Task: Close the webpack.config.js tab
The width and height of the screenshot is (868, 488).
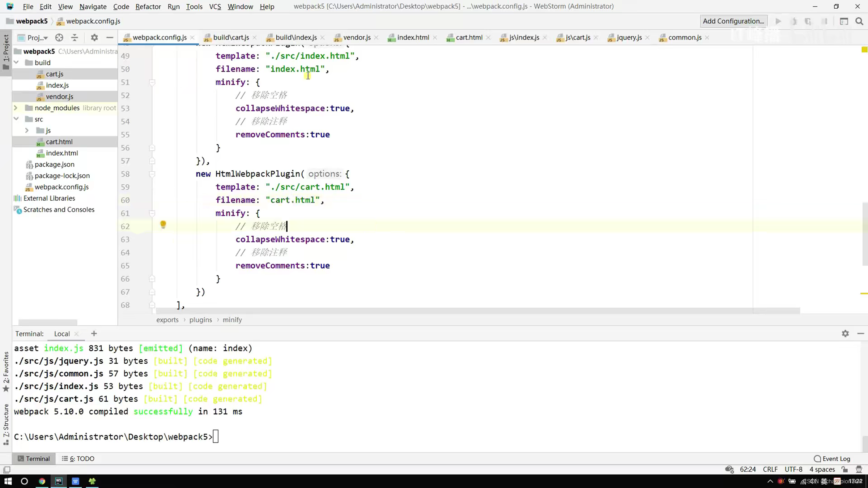Action: [x=192, y=38]
